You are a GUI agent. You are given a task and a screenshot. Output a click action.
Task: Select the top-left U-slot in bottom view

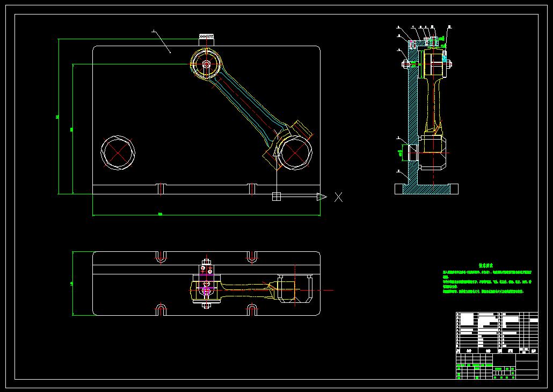click(x=161, y=257)
